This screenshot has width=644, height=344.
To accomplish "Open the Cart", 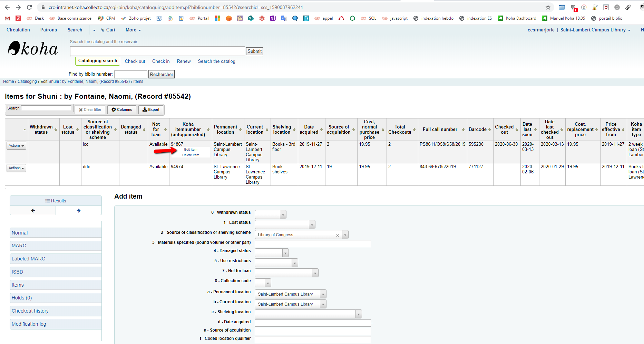I will (x=108, y=30).
